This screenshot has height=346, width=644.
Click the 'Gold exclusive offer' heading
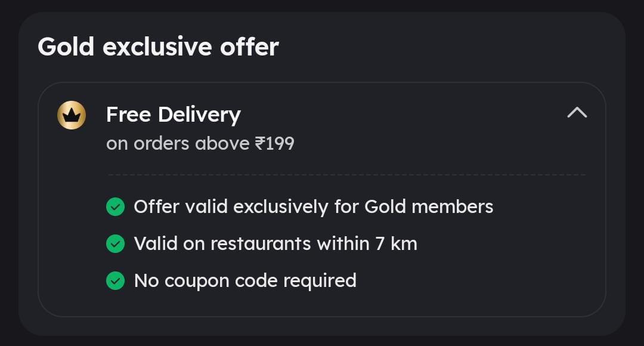point(158,47)
